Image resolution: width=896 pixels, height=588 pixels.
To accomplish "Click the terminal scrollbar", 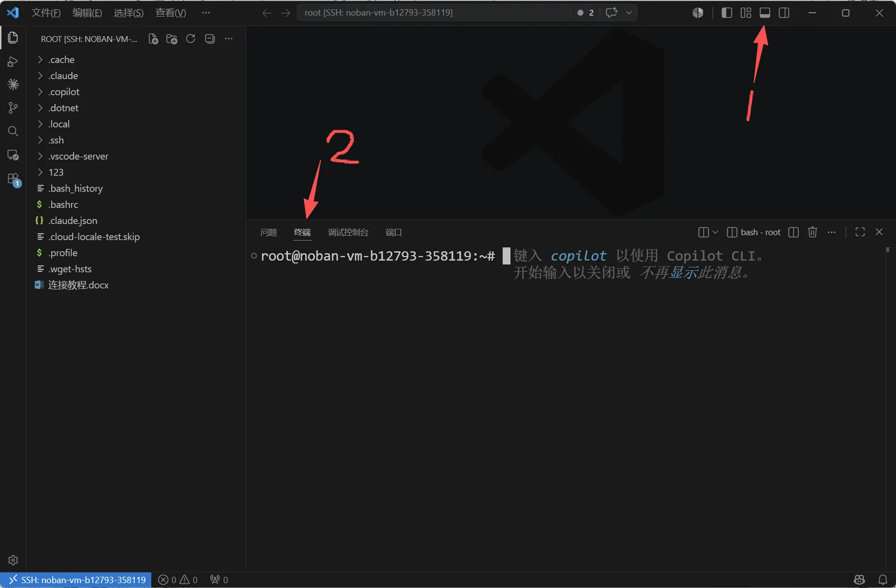I will pyautogui.click(x=888, y=409).
